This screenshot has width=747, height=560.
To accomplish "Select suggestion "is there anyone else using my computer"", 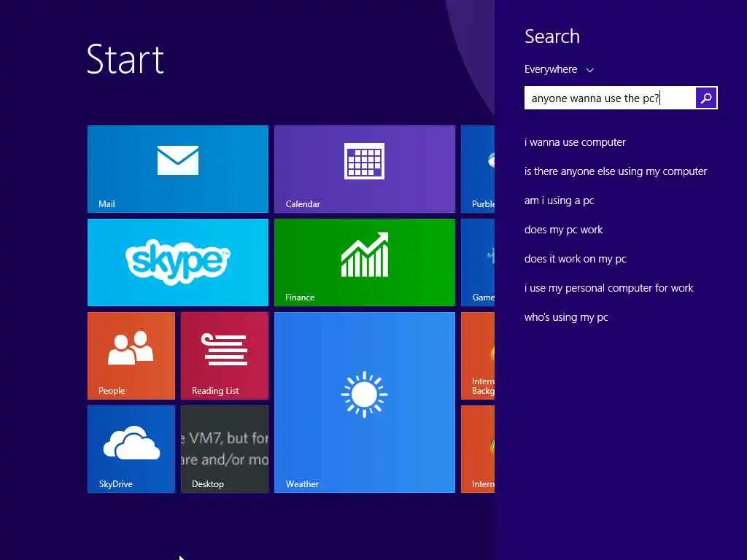I will [616, 171].
